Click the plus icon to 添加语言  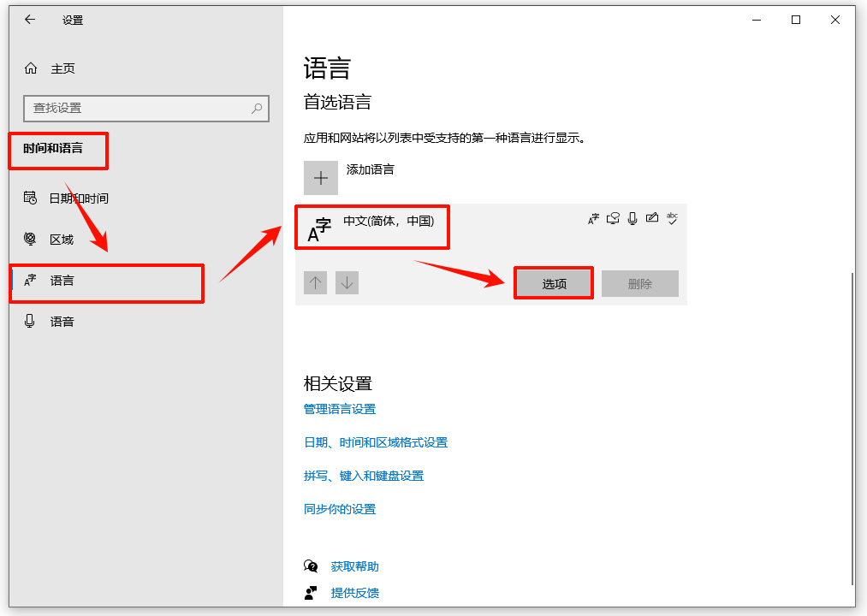coord(321,177)
